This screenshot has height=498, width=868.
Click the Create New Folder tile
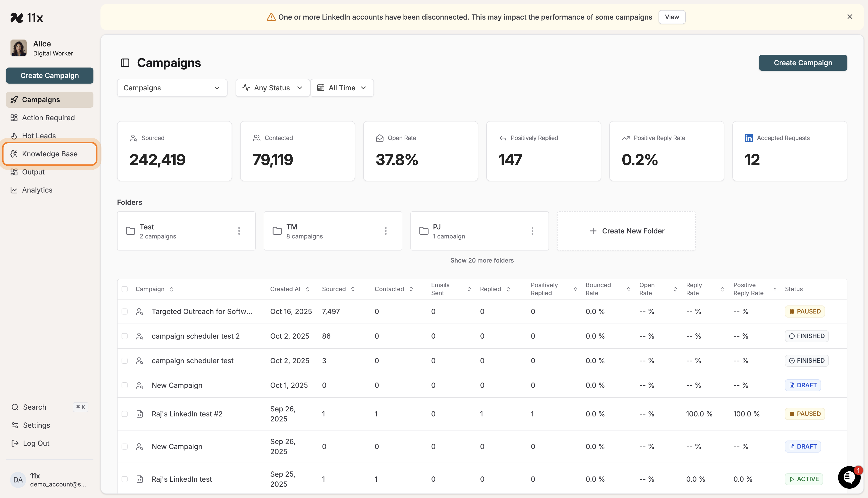(x=626, y=230)
